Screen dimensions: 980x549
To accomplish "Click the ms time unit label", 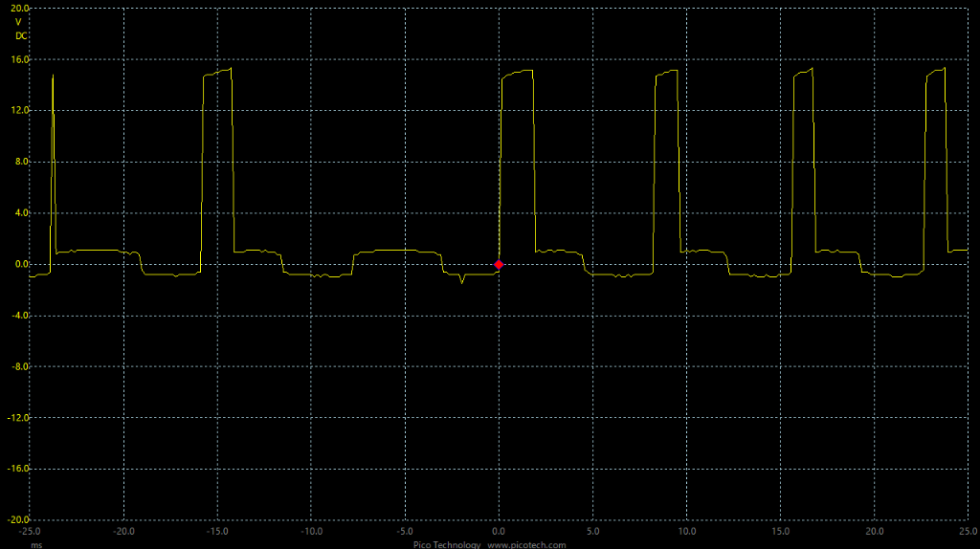I will pyautogui.click(x=35, y=542).
